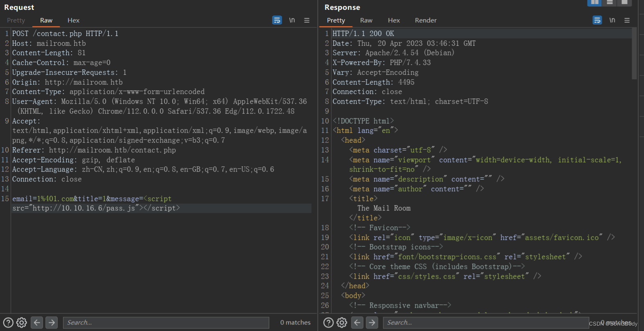Switch Request view to Raw tab

coord(46,20)
